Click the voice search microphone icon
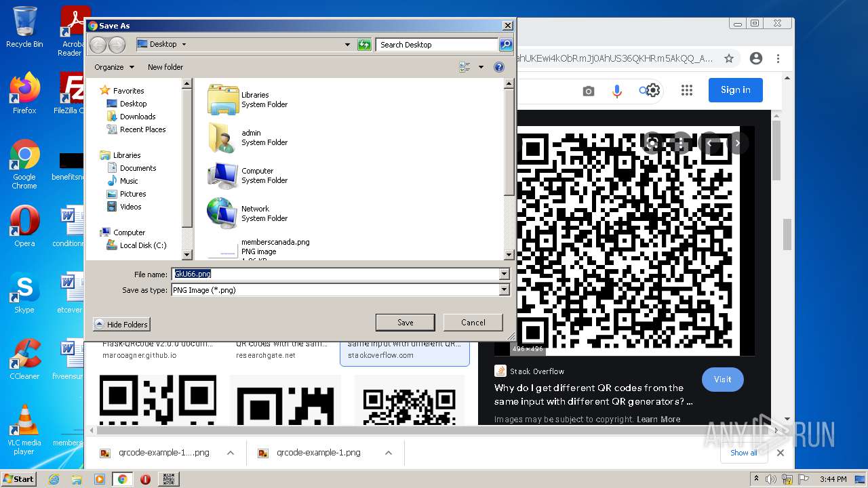868x488 pixels. click(617, 91)
